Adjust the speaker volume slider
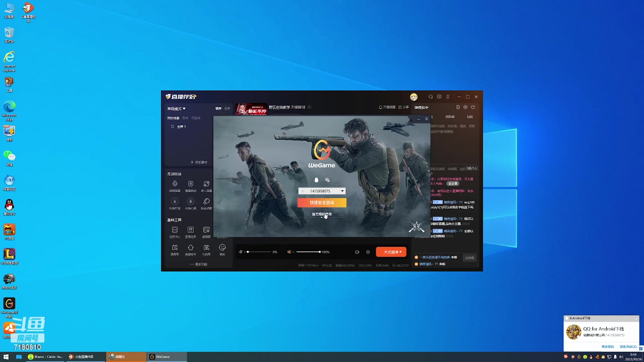The height and width of the screenshot is (362, 644). click(307, 252)
